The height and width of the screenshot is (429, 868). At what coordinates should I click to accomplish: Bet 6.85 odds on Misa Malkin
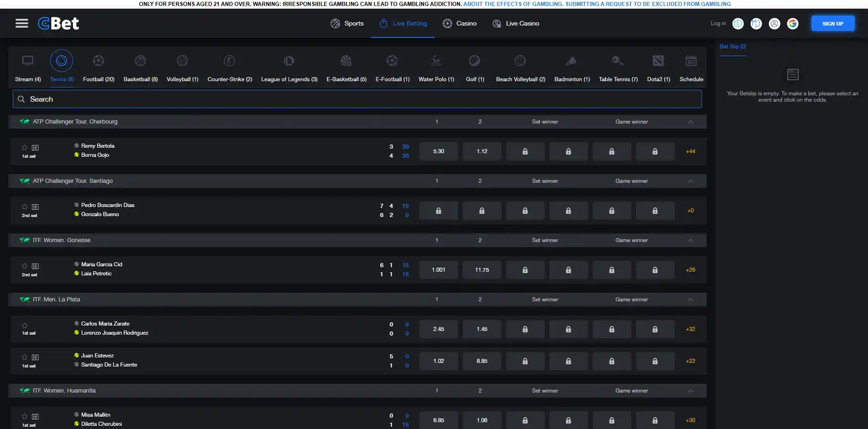coord(439,420)
